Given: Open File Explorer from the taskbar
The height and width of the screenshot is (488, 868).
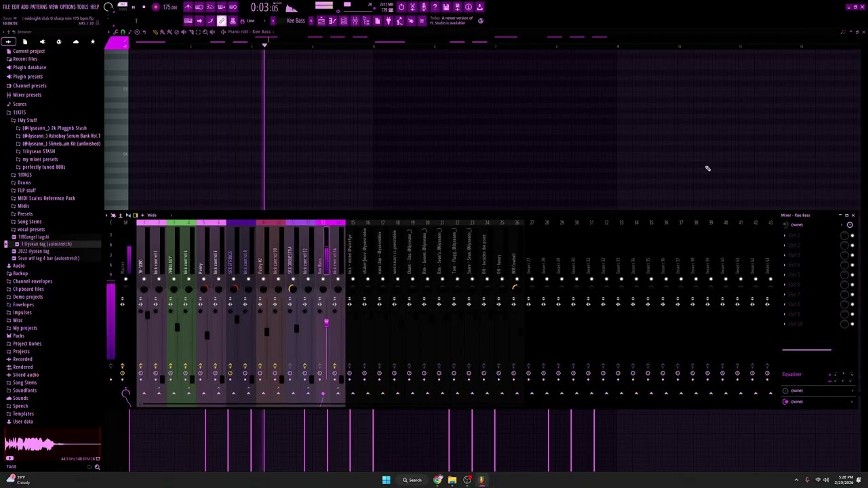Looking at the screenshot, I should pos(452,480).
